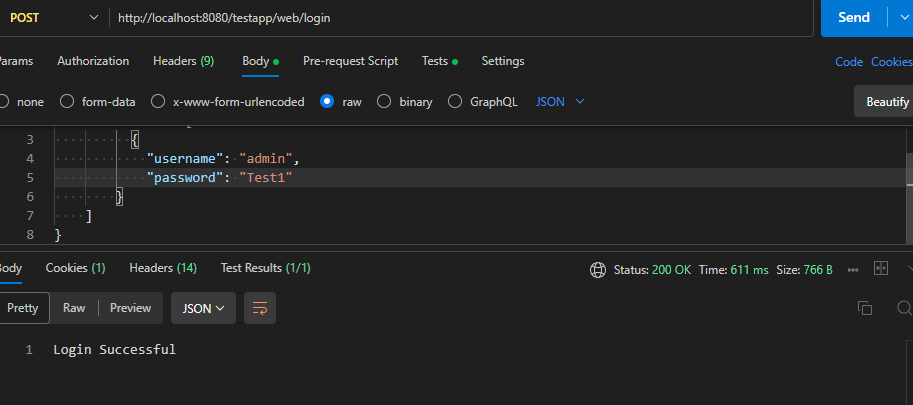Select the form-data body type
The width and height of the screenshot is (913, 405).
68,101
